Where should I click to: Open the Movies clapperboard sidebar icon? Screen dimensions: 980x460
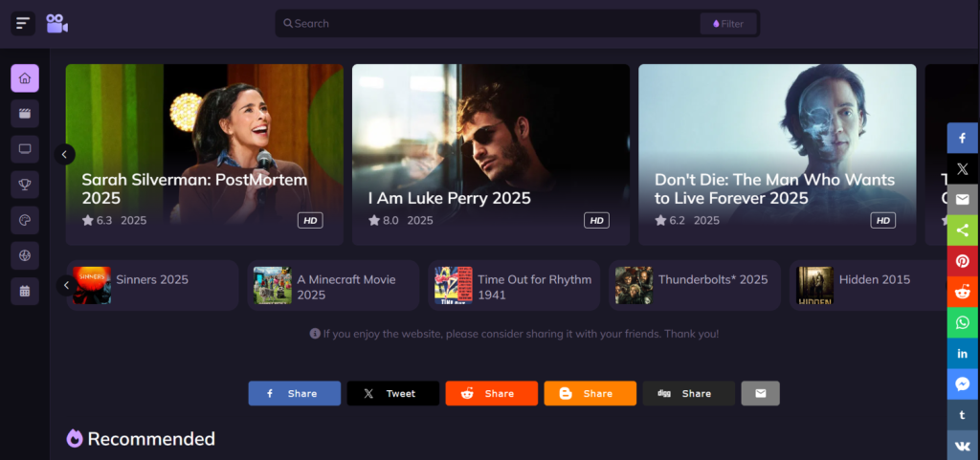tap(25, 114)
